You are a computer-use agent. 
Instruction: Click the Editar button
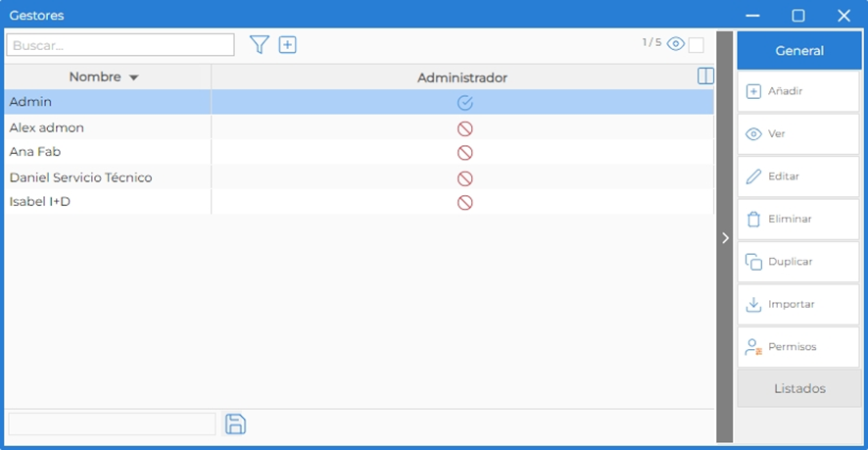coord(798,176)
